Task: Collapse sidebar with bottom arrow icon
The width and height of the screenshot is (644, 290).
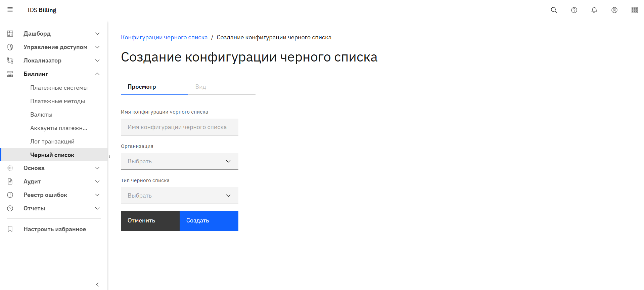Action: pyautogui.click(x=97, y=285)
